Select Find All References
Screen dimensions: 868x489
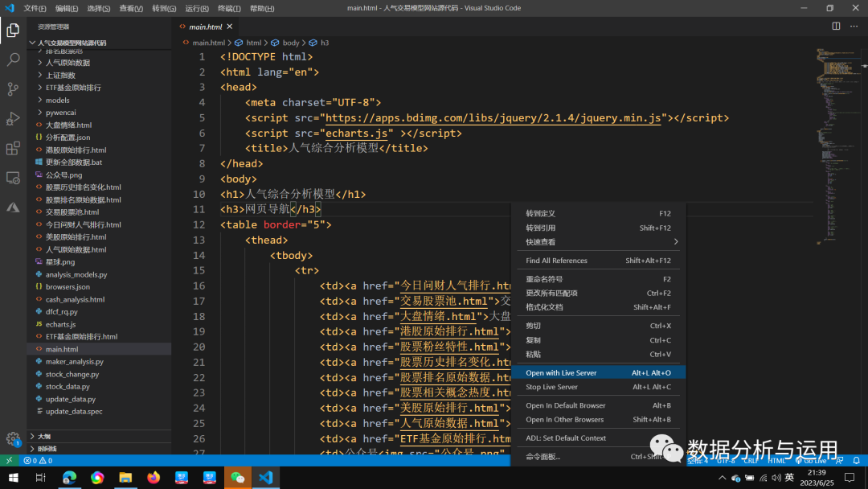(598, 261)
